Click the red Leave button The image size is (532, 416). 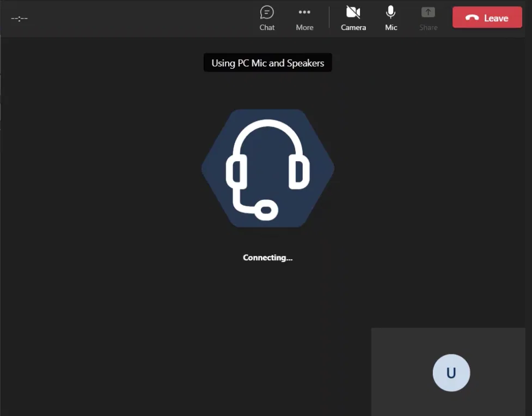[x=487, y=17]
